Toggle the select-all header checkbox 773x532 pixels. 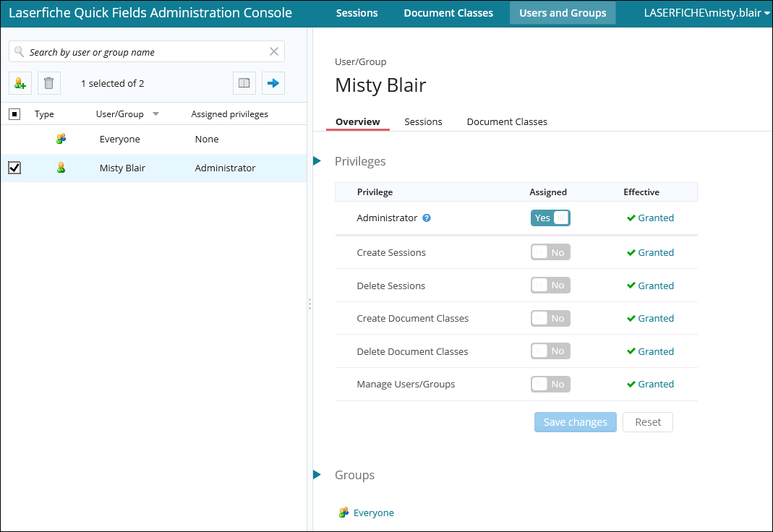14,114
